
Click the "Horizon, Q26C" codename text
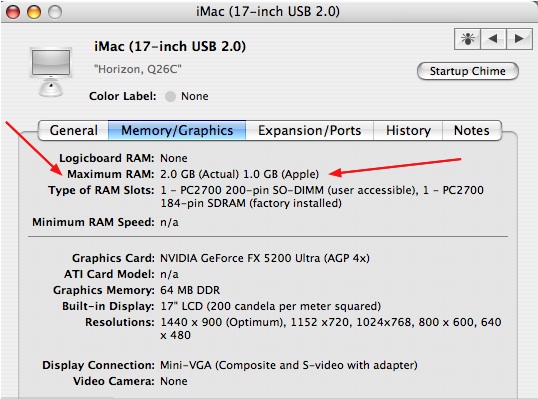138,69
